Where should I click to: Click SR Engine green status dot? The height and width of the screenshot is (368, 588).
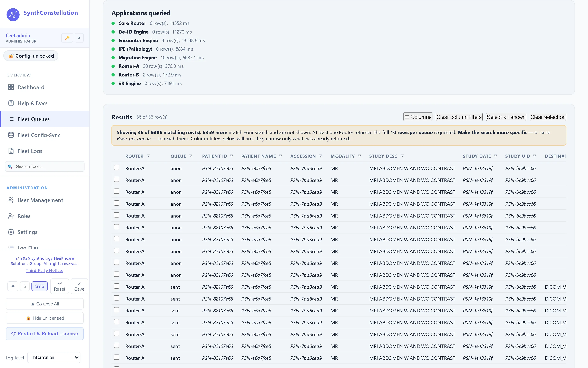click(x=113, y=83)
